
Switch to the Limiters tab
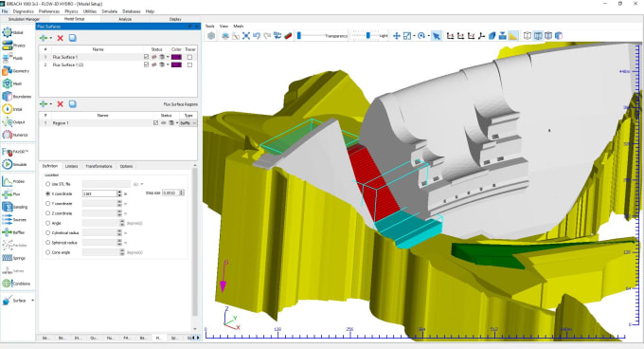click(71, 166)
